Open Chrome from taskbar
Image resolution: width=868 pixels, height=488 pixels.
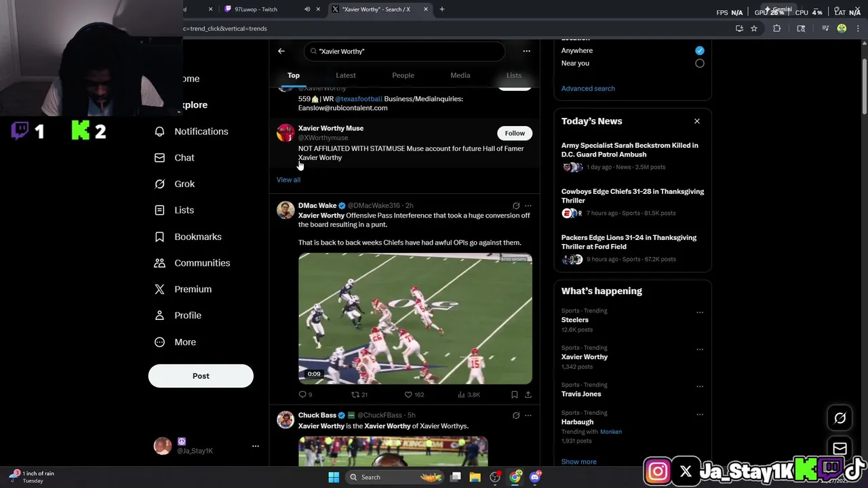click(x=515, y=477)
